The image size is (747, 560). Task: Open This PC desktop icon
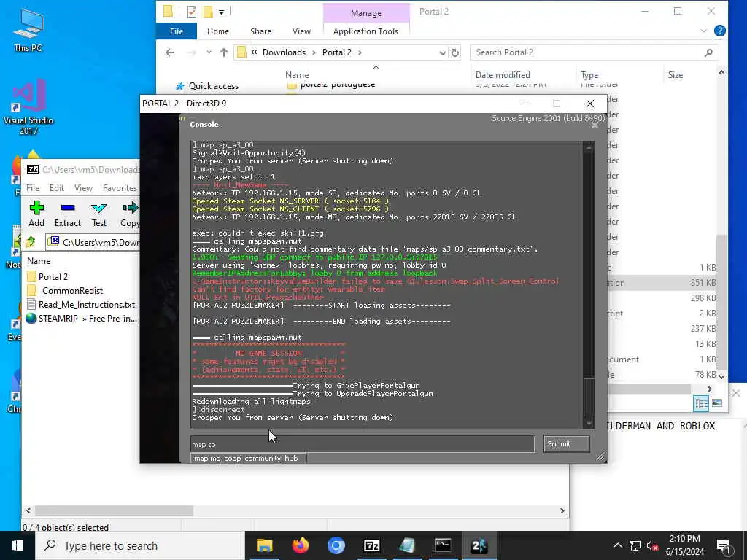click(28, 30)
